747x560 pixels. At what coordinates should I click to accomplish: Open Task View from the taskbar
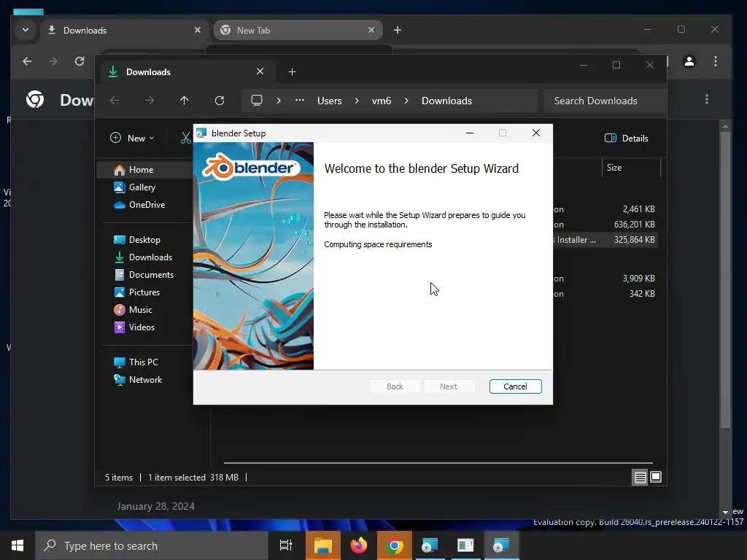pos(285,545)
